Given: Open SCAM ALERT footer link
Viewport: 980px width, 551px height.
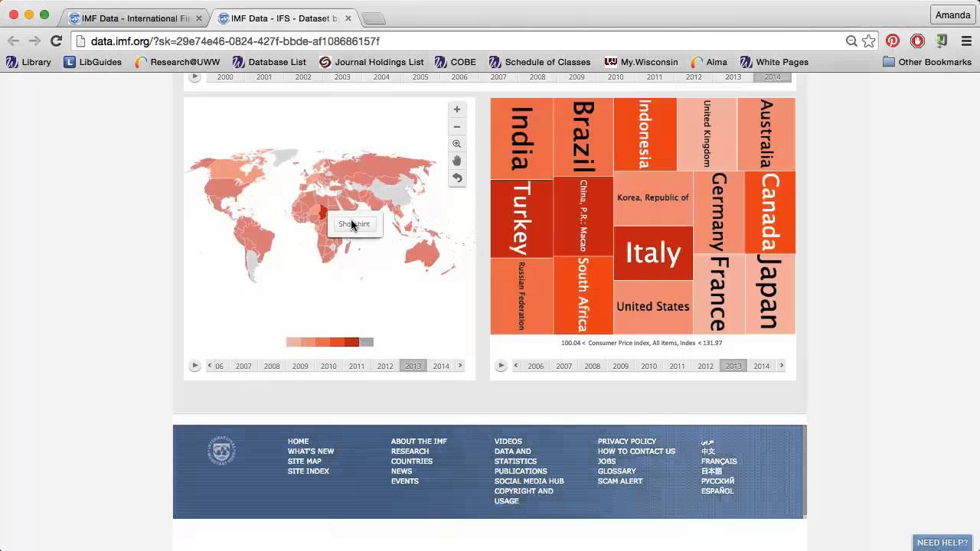Looking at the screenshot, I should [620, 481].
